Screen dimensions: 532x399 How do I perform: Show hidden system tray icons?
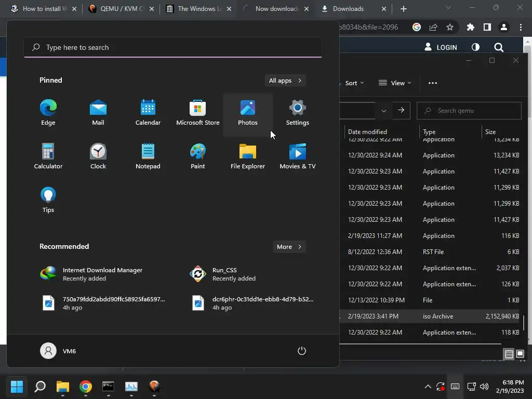tap(428, 386)
